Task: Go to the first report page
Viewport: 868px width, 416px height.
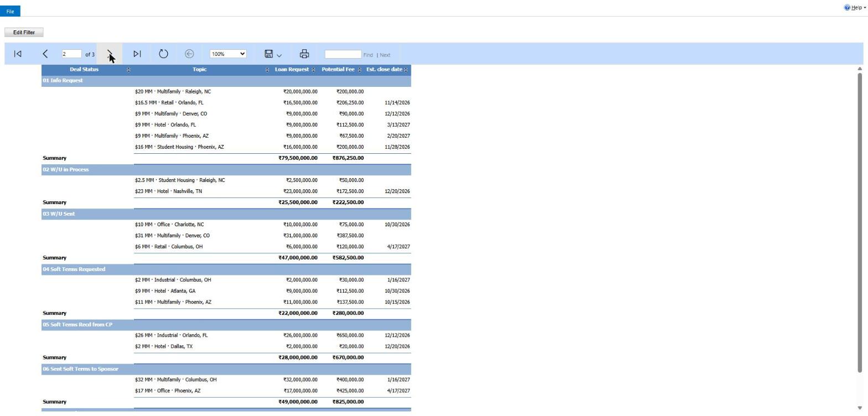Action: coord(18,54)
